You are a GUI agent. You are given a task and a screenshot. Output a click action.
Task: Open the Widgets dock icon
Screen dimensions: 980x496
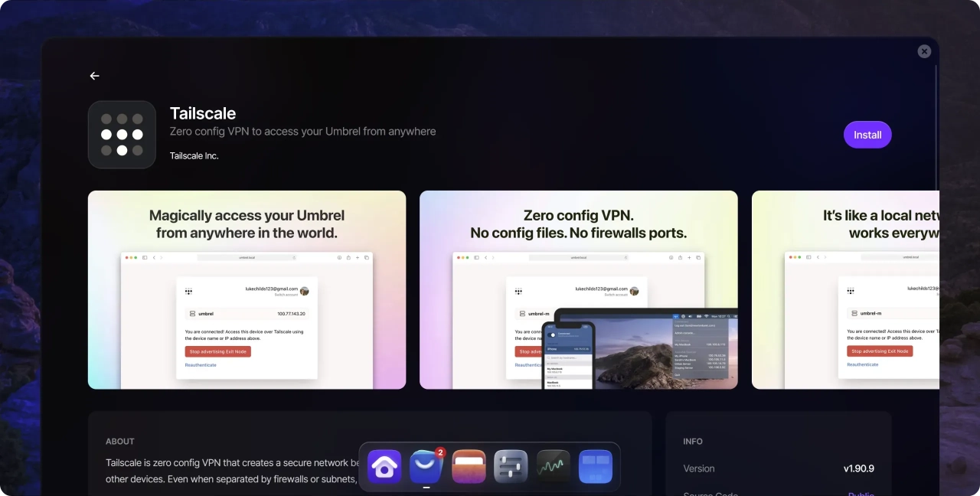(595, 466)
